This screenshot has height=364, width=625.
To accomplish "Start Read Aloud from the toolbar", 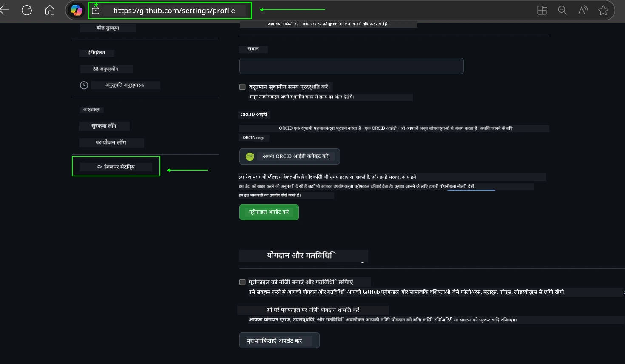I will (x=582, y=10).
